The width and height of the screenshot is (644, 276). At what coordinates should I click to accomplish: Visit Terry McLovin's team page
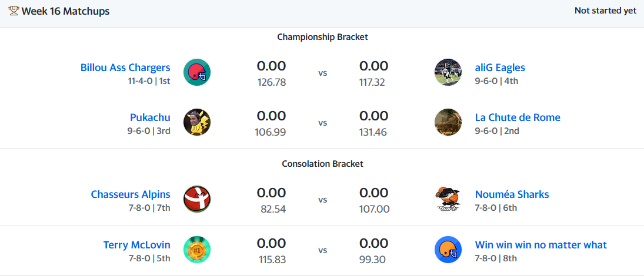pos(137,245)
